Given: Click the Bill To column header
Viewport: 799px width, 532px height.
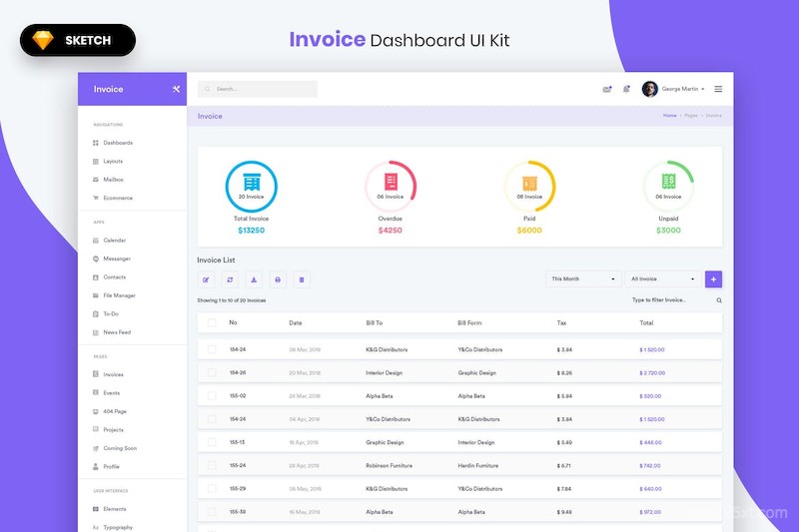Looking at the screenshot, I should pos(374,322).
